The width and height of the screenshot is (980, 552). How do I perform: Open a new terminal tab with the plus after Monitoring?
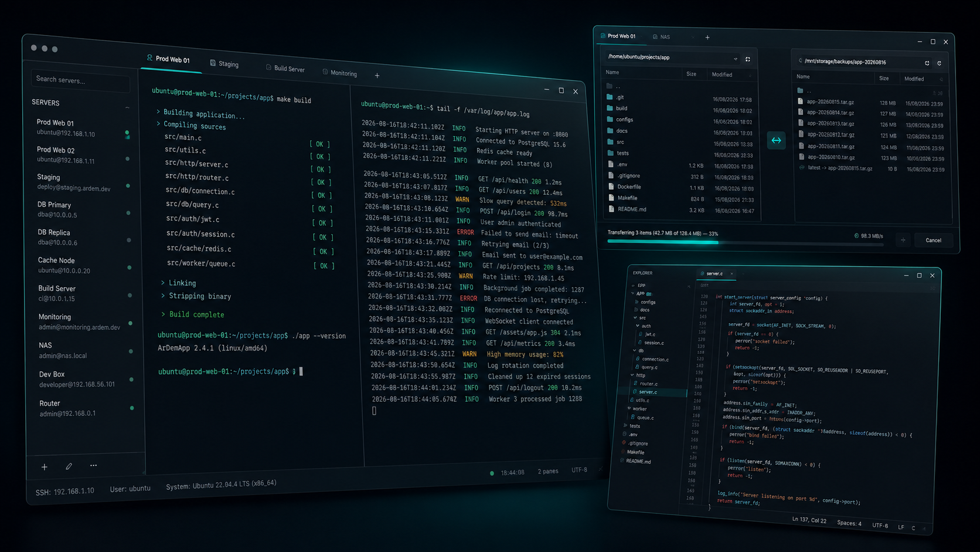click(x=377, y=76)
